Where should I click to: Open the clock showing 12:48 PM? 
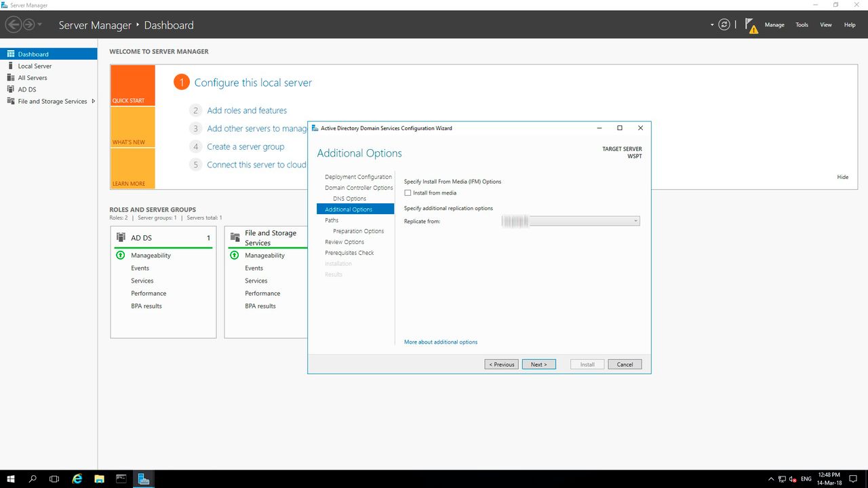pos(830,479)
